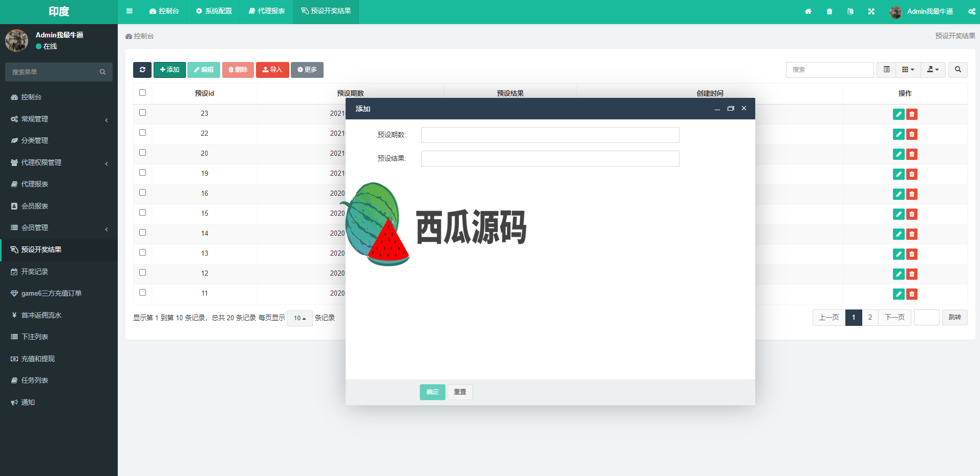Screen dimensions: 980x476
Task: Focus the table 搜索 search box
Action: point(829,70)
